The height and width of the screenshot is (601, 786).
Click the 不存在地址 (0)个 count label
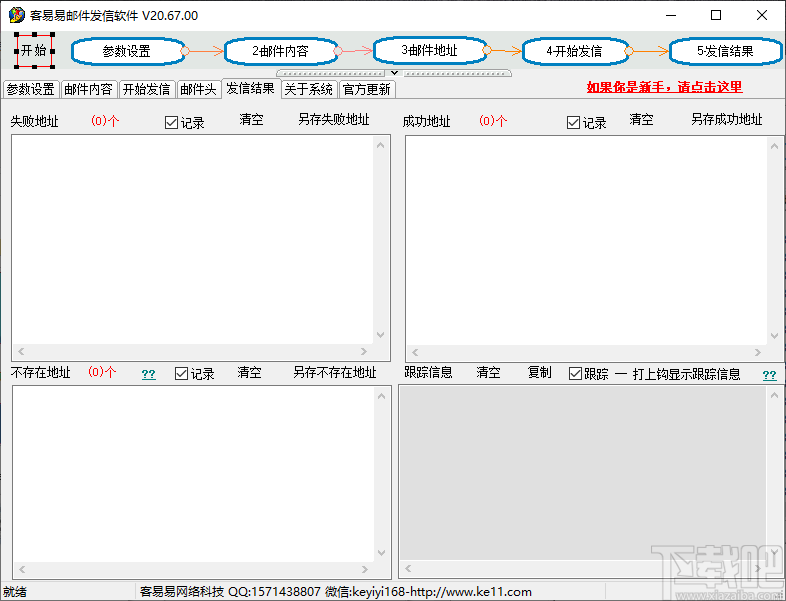click(x=102, y=372)
